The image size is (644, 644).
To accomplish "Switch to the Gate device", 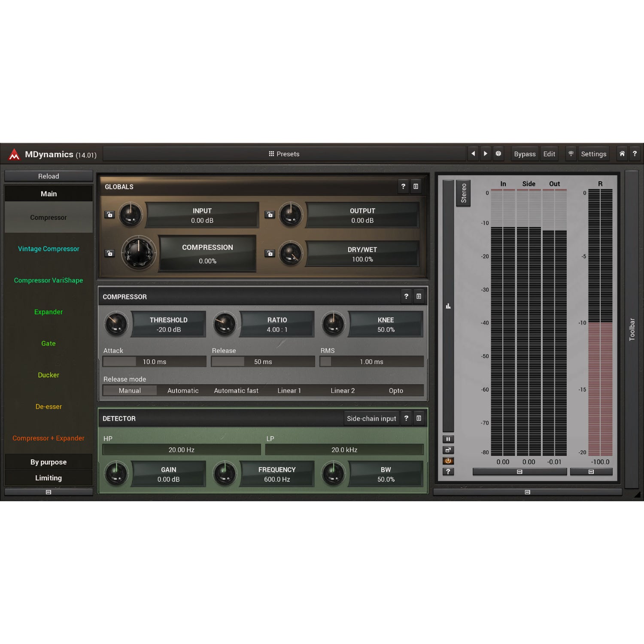I will tap(49, 343).
